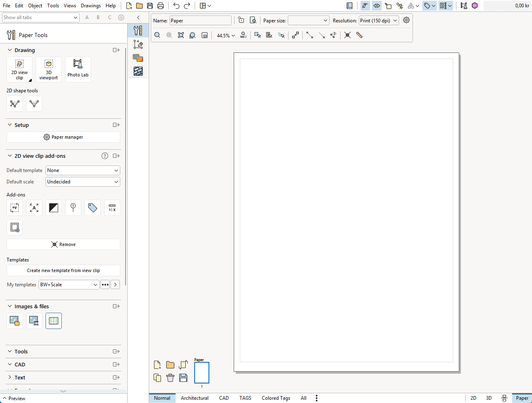Toggle the A tab filter button
Image resolution: width=532 pixels, height=403 pixels.
click(87, 17)
